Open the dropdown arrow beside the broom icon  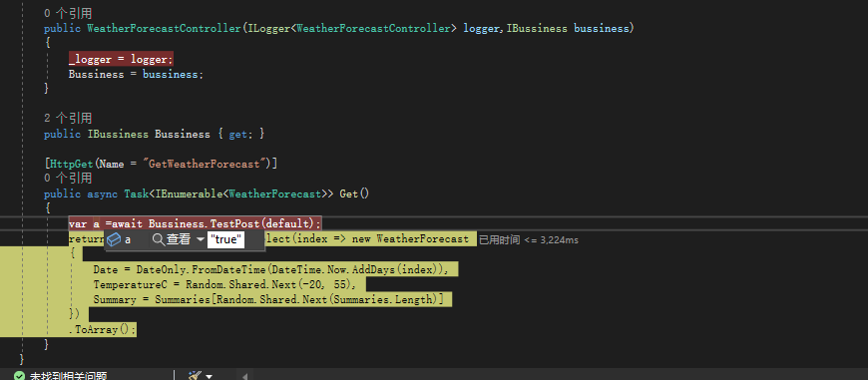209,377
